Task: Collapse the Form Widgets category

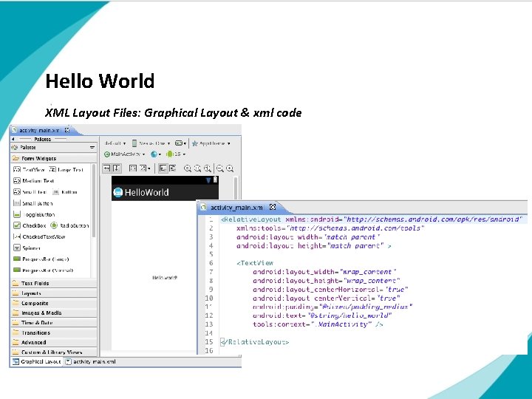Action: (x=54, y=158)
